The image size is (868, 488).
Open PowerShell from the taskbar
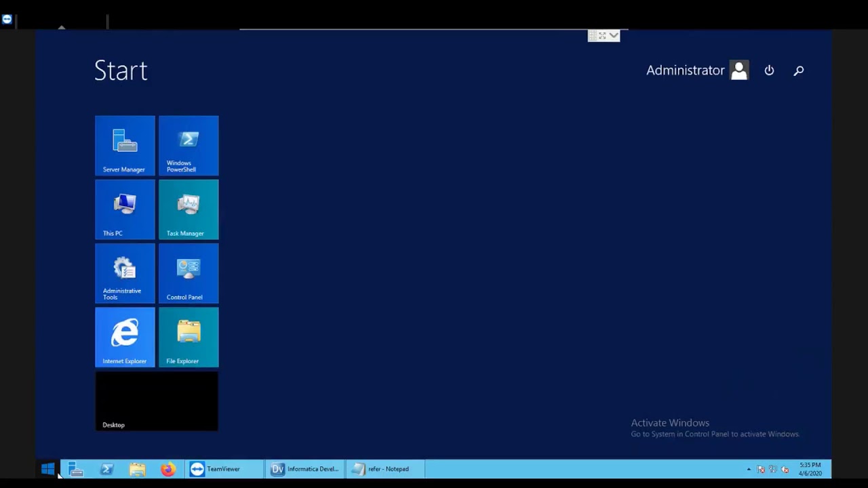click(106, 469)
